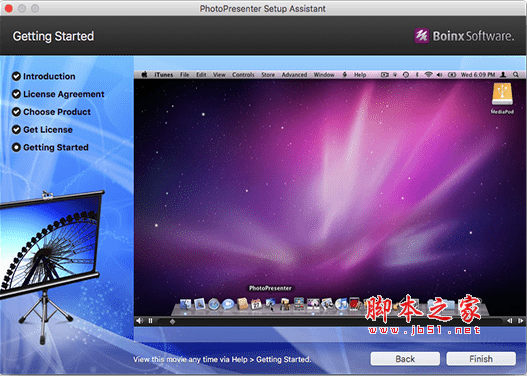Open the Apple menu in the movie
Screen dimensions: 527x376
coord(144,75)
